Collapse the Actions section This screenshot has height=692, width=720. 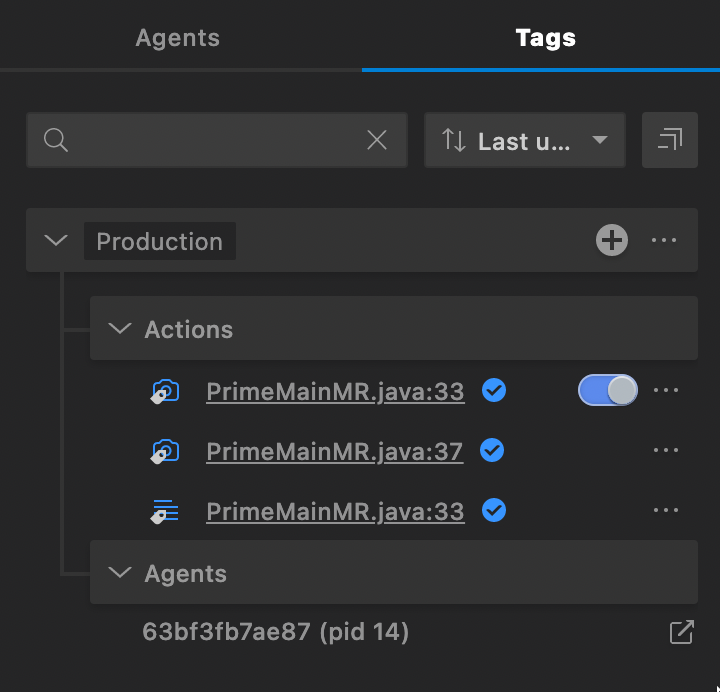[x=120, y=329]
